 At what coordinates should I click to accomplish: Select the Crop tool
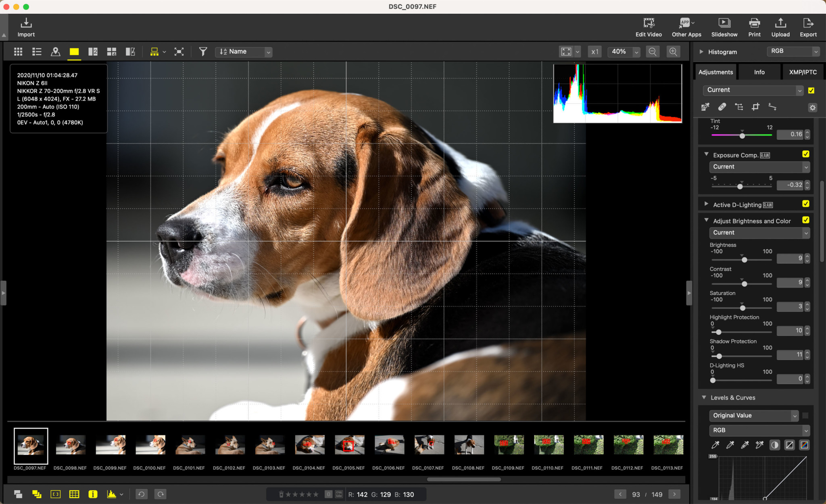point(756,106)
